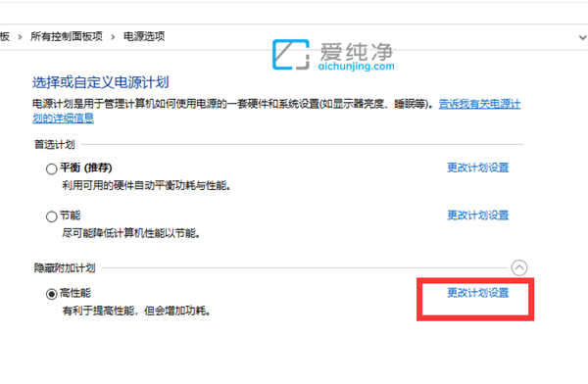Click the 首选计划 section label
Screen dimensions: 588x384
[x=54, y=144]
